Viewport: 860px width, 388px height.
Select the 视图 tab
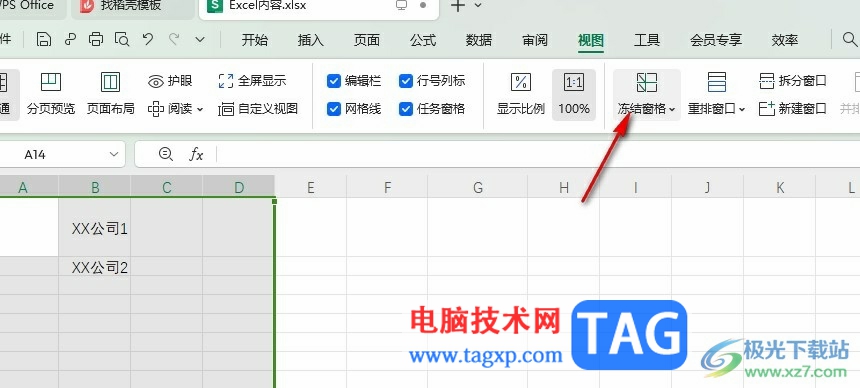pyautogui.click(x=591, y=40)
